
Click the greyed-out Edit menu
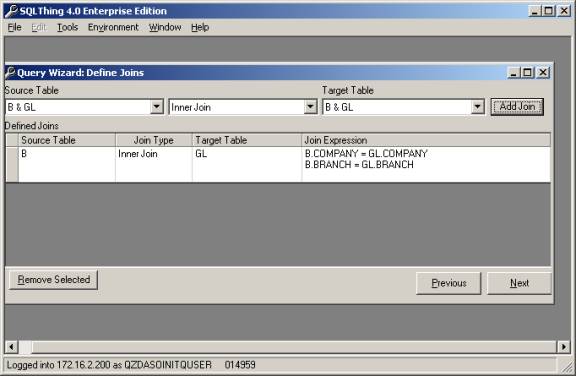39,27
